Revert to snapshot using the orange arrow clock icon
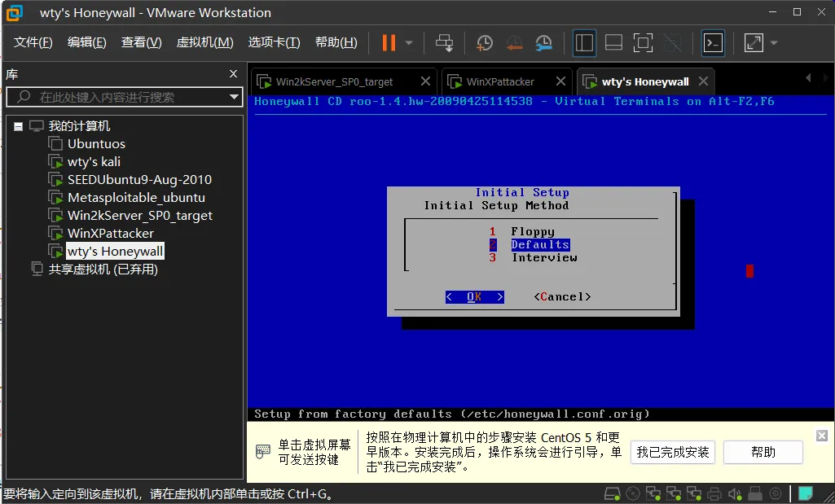 [514, 42]
